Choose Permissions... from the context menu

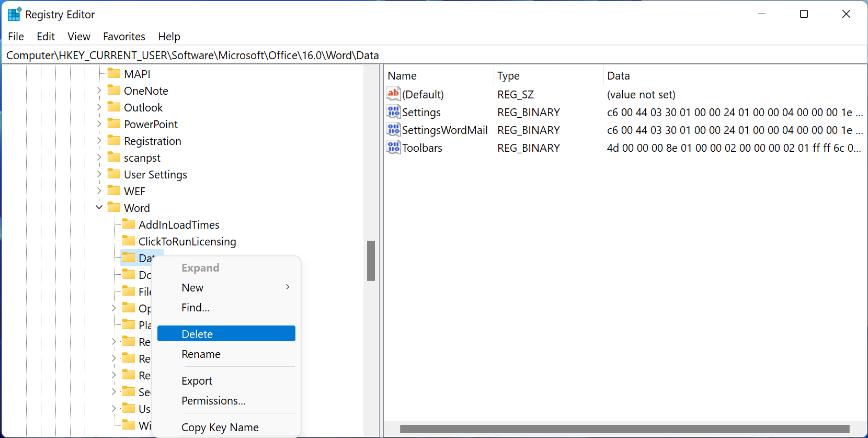[x=226, y=401]
